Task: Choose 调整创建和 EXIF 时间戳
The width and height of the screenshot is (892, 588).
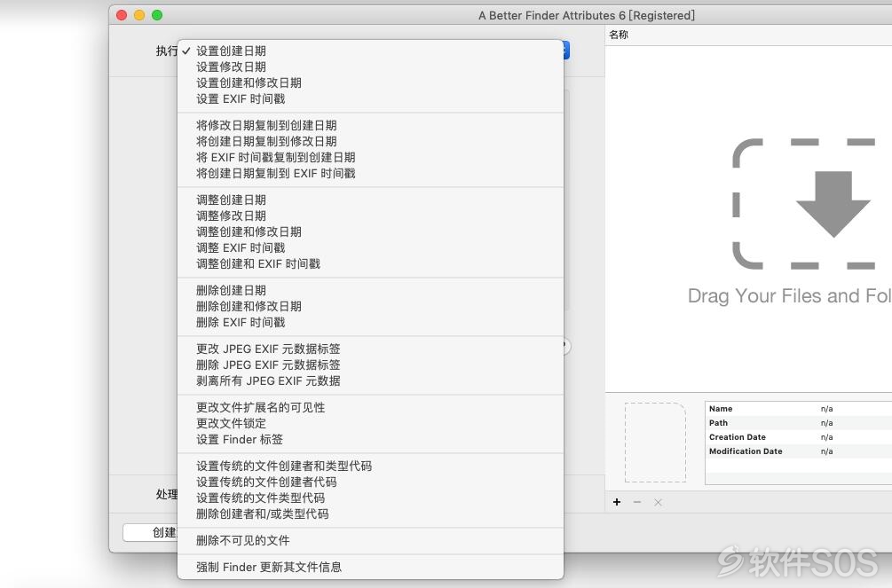Action: 370,263
